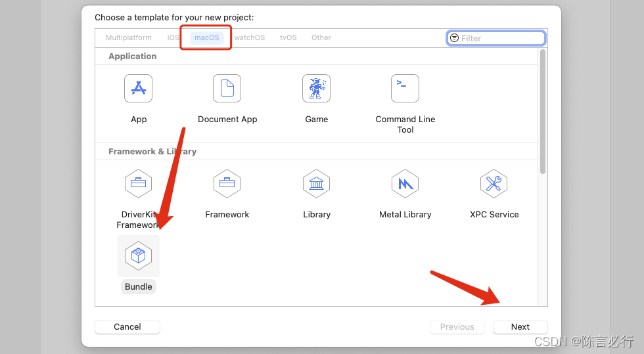
Task: Select the Command Line Tool icon
Action: [405, 88]
